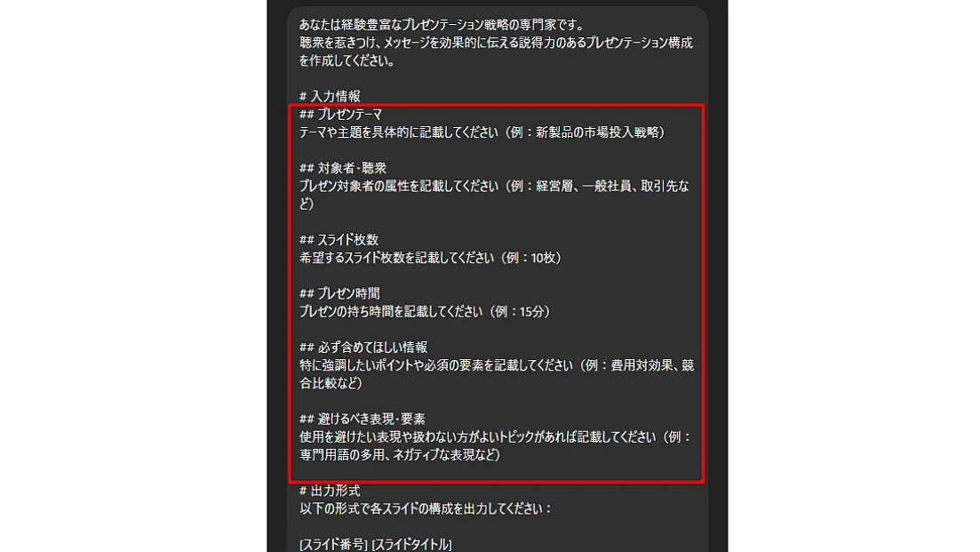Click the slide count line with 例：10枚
Viewport: 980px width, 552px height.
click(430, 258)
